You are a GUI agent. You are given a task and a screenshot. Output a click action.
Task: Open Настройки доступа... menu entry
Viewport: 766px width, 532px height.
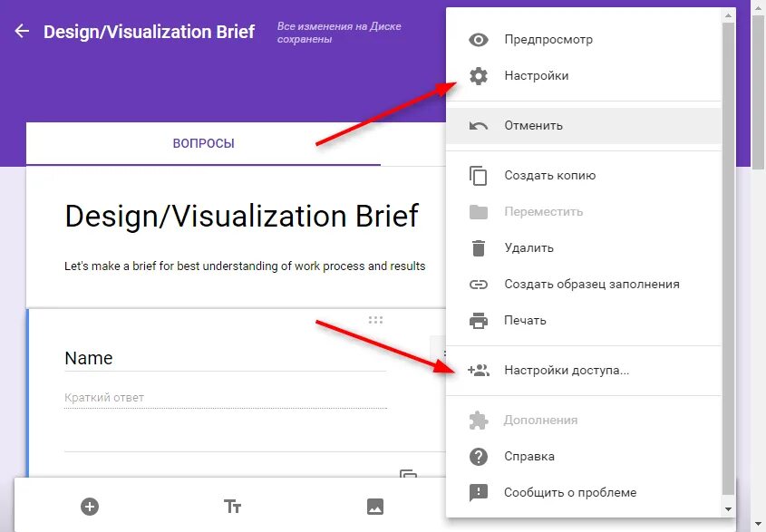584,371
